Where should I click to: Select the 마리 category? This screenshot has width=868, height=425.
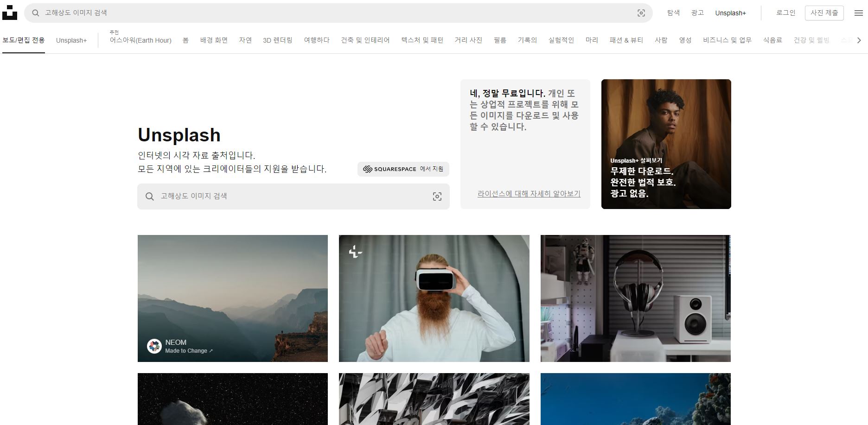(592, 40)
